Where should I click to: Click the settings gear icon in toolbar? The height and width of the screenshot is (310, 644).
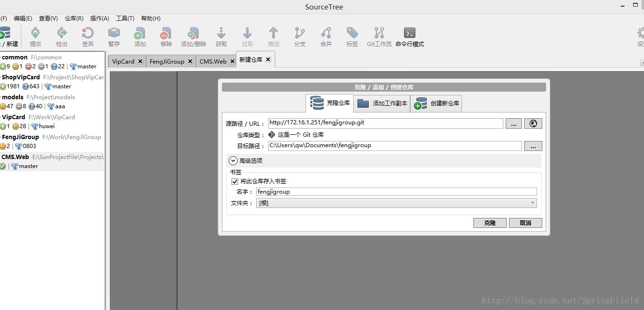(x=641, y=33)
